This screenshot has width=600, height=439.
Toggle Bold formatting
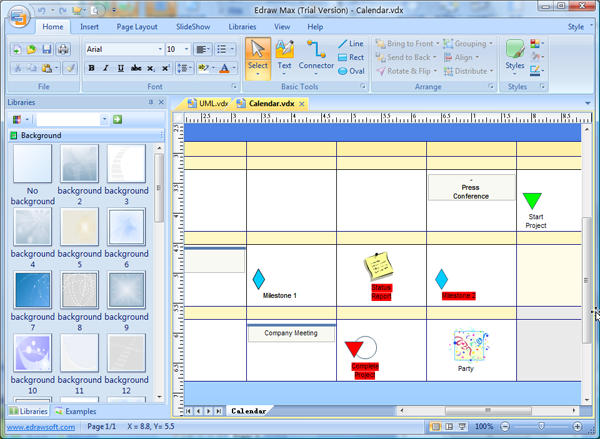click(91, 68)
